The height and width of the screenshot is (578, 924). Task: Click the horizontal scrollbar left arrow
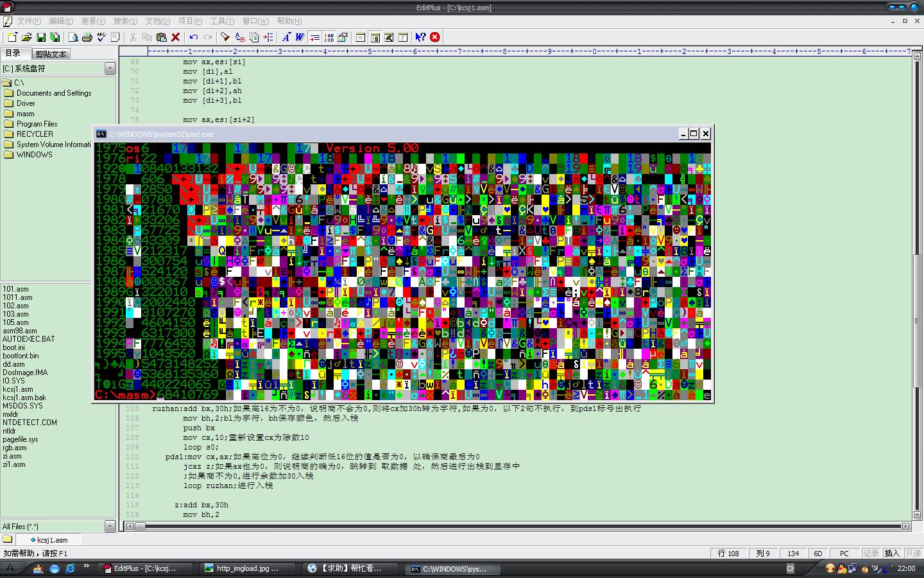point(130,526)
